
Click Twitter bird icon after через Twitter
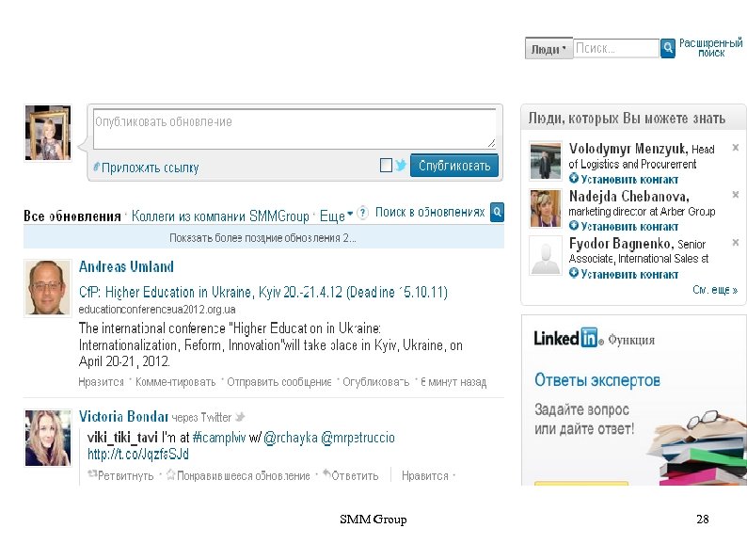tap(240, 417)
